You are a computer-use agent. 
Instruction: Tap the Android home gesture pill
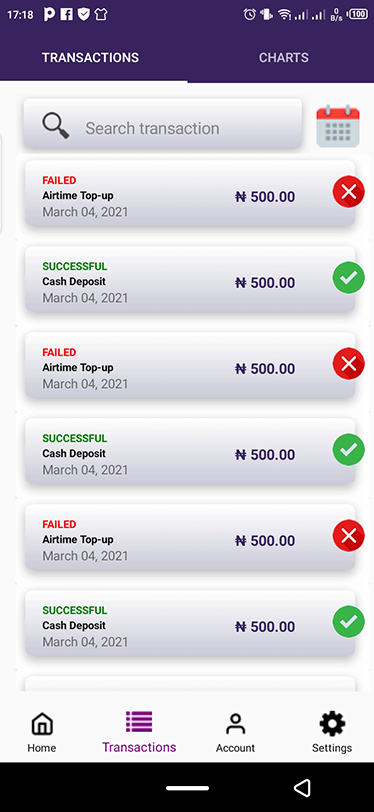pyautogui.click(x=188, y=788)
